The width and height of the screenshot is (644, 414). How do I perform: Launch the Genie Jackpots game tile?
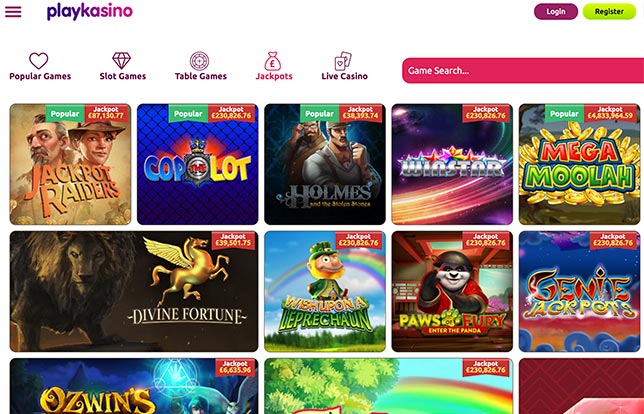[x=580, y=292]
